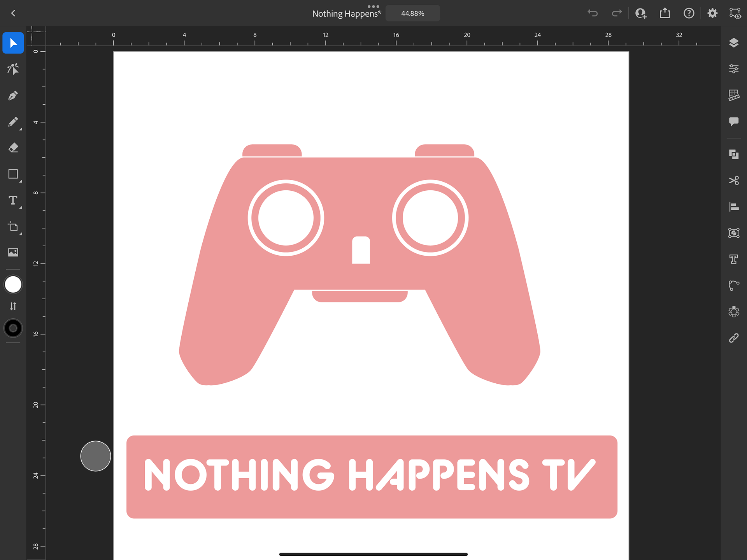Open the black stroke color swatch
This screenshot has height=560, width=747.
pyautogui.click(x=13, y=328)
